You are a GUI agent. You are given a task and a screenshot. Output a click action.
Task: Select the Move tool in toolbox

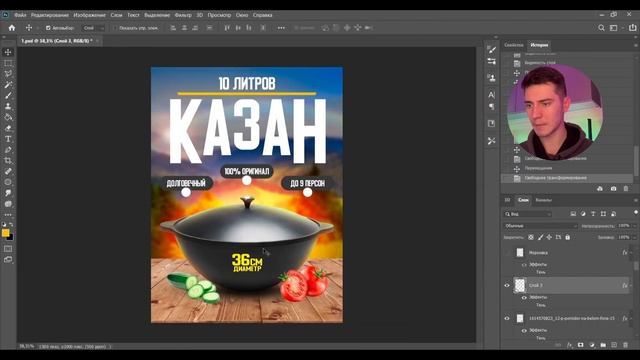point(8,52)
